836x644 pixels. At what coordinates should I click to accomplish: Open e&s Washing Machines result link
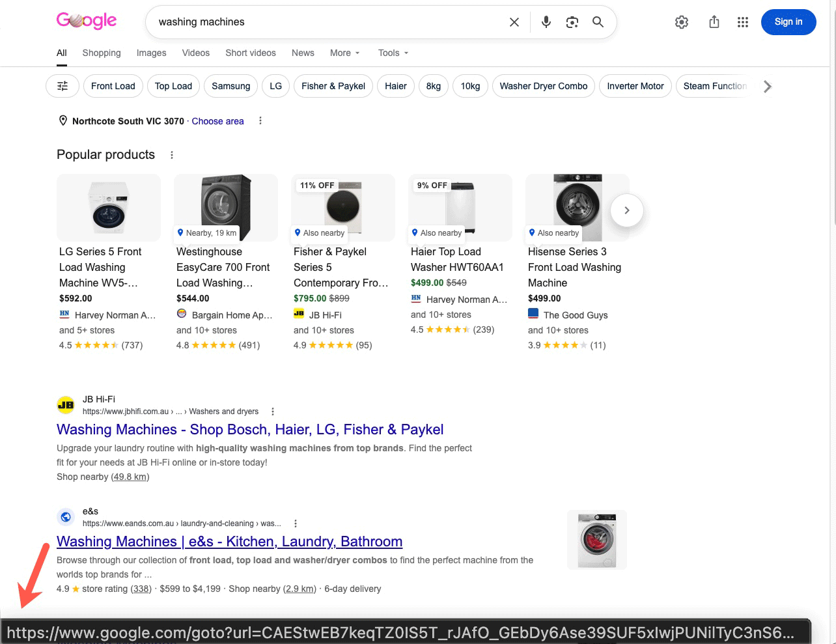click(230, 542)
